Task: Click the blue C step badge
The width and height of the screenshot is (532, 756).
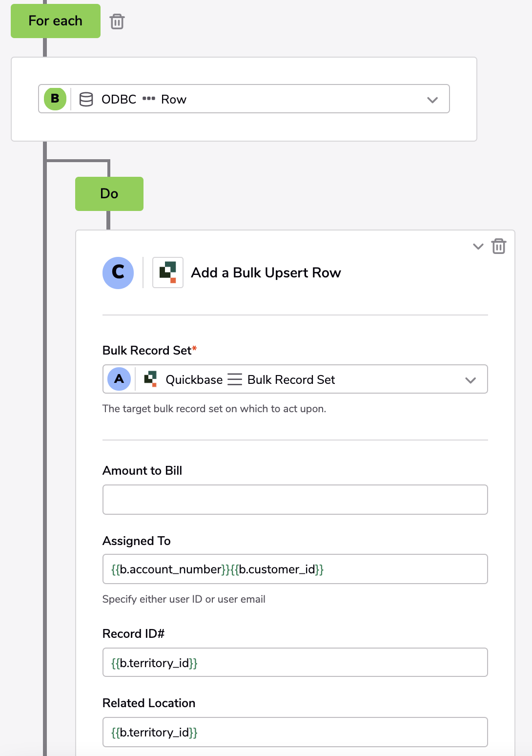Action: click(x=118, y=273)
